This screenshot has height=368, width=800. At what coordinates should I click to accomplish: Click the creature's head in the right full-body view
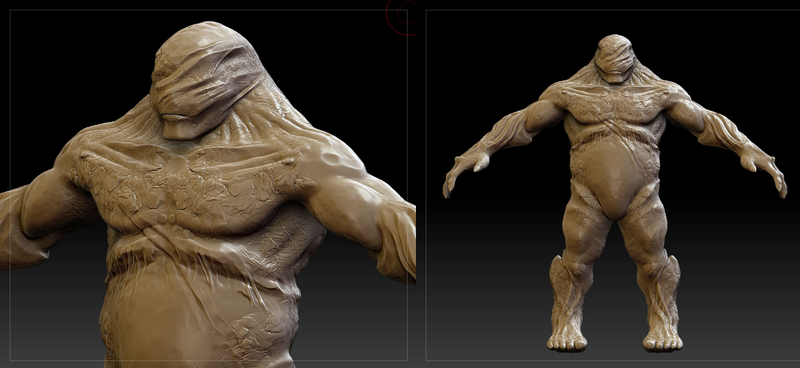point(615,58)
